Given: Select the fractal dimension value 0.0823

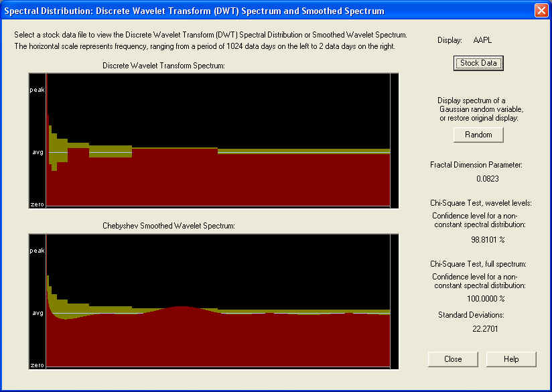Looking at the screenshot, I should (488, 179).
